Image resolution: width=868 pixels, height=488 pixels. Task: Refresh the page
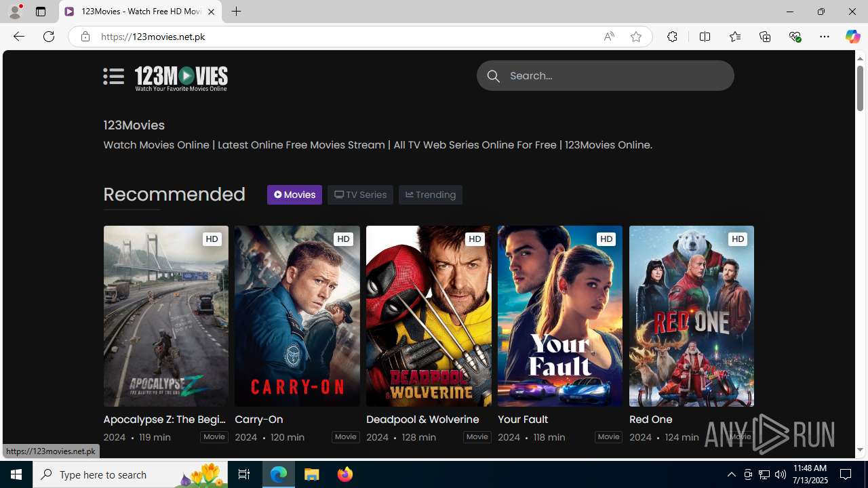click(x=49, y=37)
